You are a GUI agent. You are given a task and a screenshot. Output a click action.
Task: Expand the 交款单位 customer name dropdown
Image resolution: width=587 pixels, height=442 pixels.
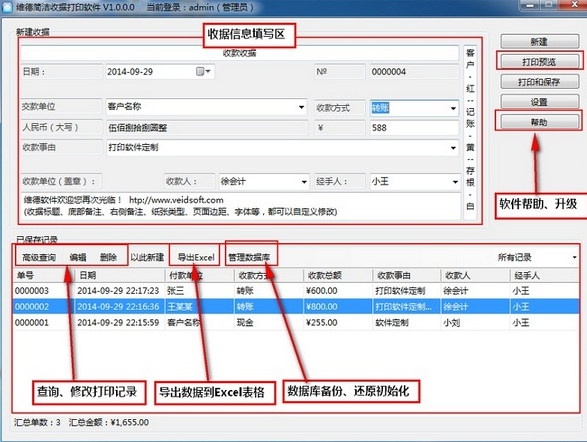click(x=301, y=107)
